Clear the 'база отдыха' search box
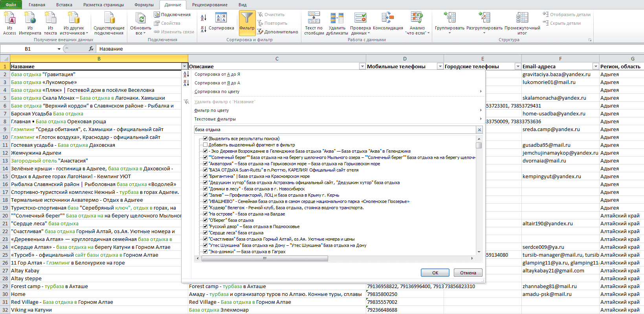 coord(479,130)
